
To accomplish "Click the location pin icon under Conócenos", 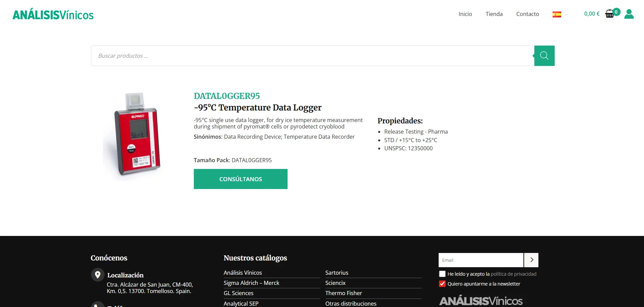I will [98, 275].
